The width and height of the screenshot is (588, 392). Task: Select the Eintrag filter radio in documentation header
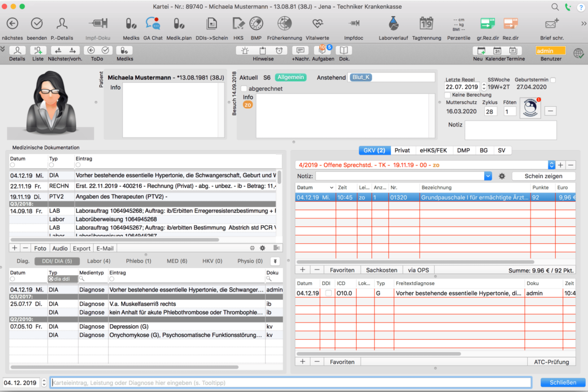tap(78, 165)
